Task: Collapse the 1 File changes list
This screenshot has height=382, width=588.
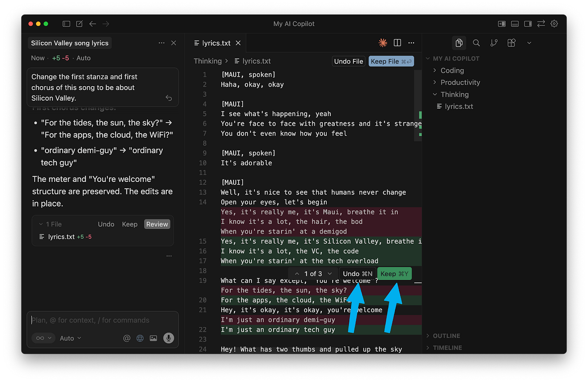Action: [41, 224]
